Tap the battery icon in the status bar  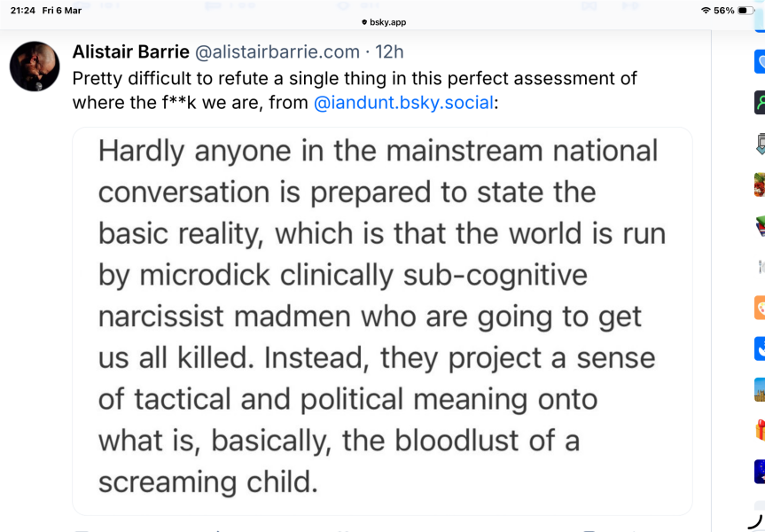745,11
